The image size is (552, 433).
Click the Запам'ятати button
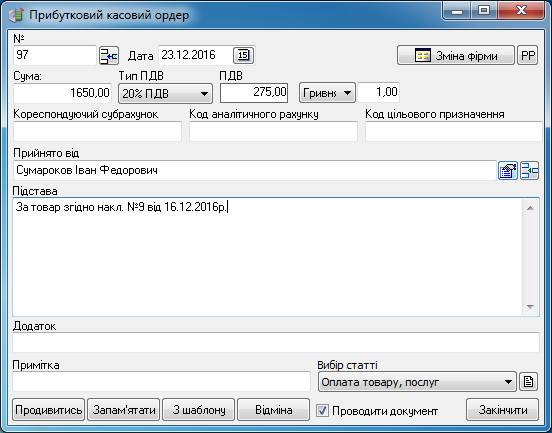(x=124, y=410)
